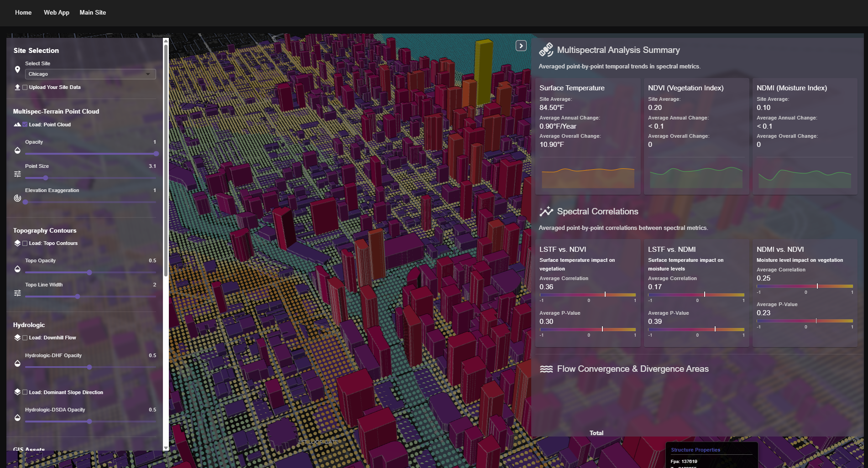Click the location pin icon beside Select Site
This screenshot has height=468, width=868.
(17, 69)
